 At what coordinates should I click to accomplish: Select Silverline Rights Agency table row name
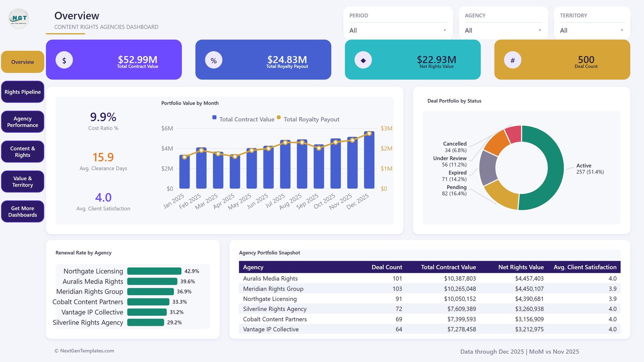275,309
